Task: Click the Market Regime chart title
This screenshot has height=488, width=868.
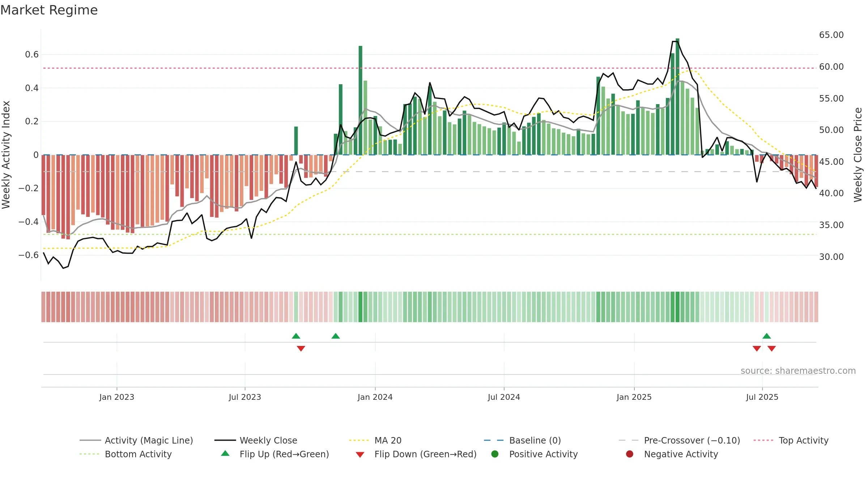Action: click(49, 10)
